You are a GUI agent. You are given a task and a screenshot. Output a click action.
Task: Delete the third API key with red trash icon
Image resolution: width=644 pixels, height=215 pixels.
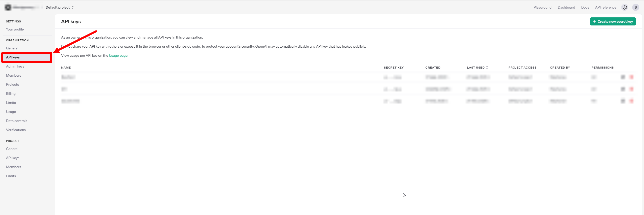[x=631, y=101]
